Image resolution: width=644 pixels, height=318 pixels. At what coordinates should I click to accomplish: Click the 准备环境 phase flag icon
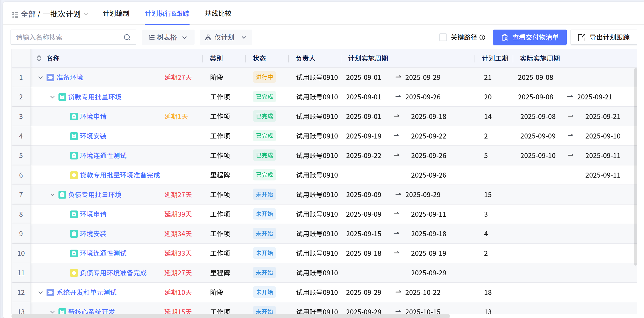[50, 77]
